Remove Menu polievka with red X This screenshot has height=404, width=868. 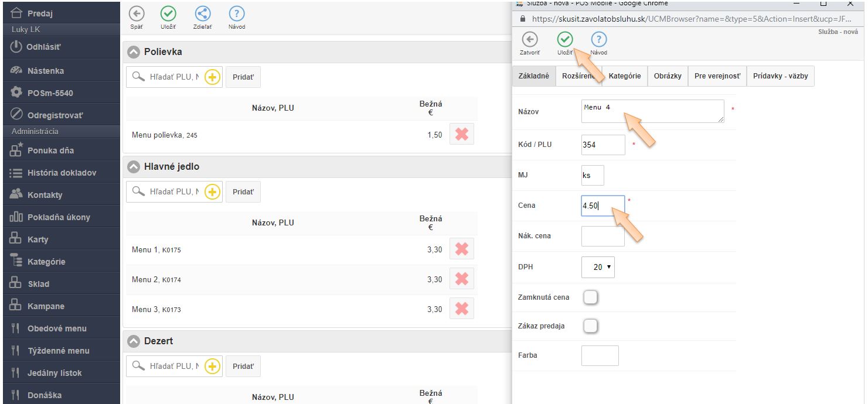pyautogui.click(x=462, y=134)
